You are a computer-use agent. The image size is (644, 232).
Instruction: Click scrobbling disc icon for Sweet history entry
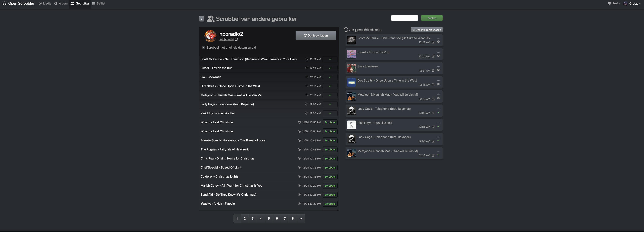pyautogui.click(x=438, y=56)
